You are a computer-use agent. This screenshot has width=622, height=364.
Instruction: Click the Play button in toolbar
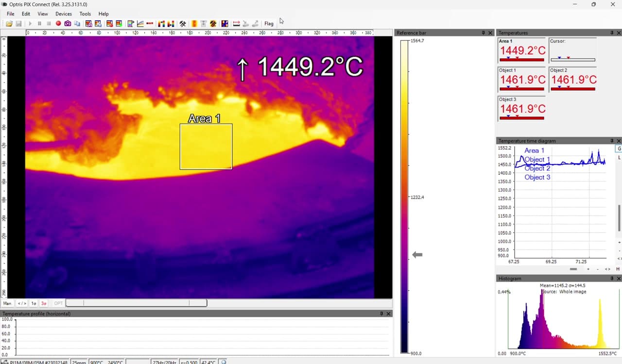pos(30,23)
